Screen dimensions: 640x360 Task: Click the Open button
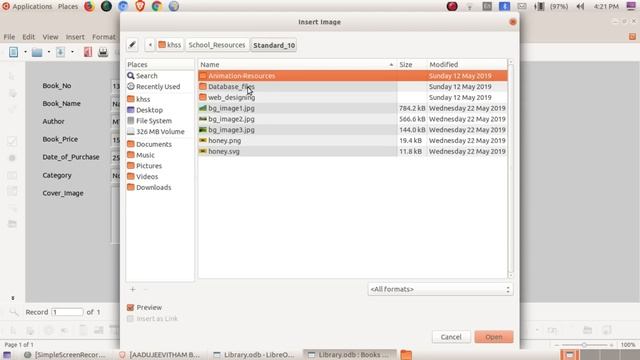coord(493,337)
